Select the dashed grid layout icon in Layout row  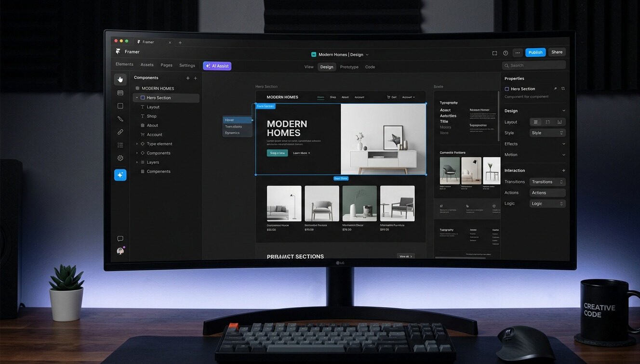(x=547, y=122)
